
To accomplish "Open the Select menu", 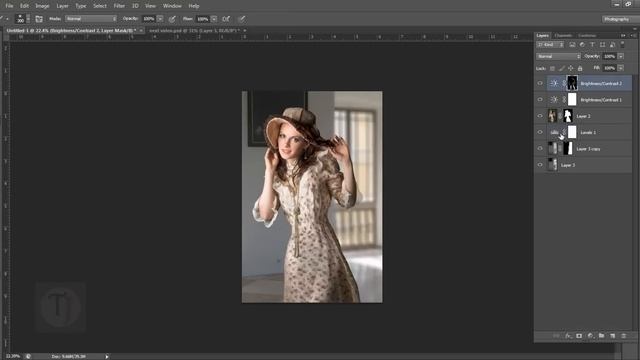I will (100, 6).
